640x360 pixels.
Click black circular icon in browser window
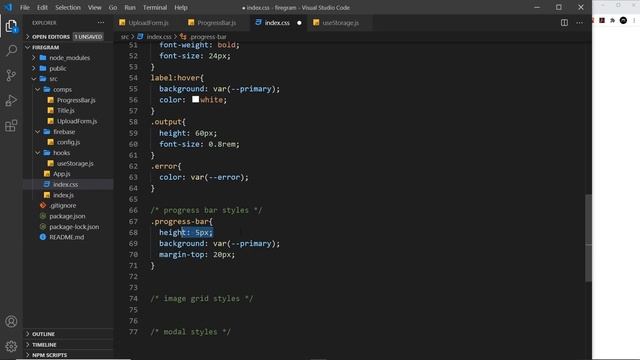pyautogui.click(x=623, y=20)
